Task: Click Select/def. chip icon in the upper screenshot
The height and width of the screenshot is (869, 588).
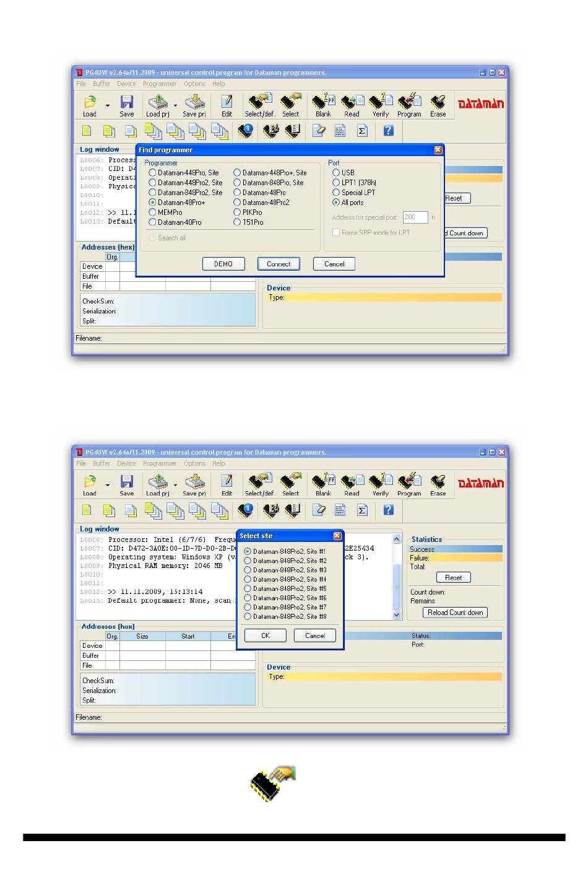Action: [x=260, y=101]
